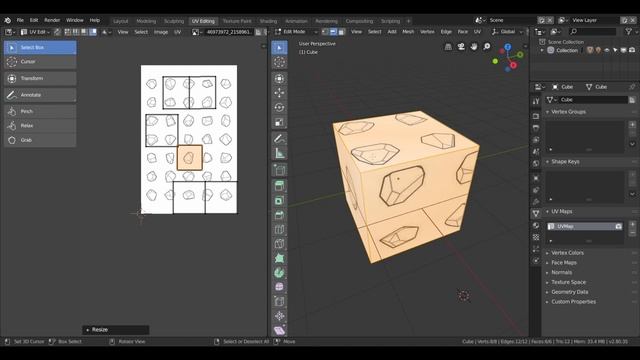
Task: Click the viewport zoom magnifier icon
Action: click(487, 47)
